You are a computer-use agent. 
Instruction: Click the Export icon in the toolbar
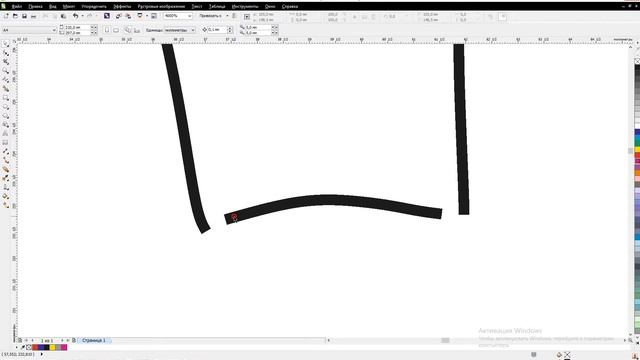click(x=128, y=16)
